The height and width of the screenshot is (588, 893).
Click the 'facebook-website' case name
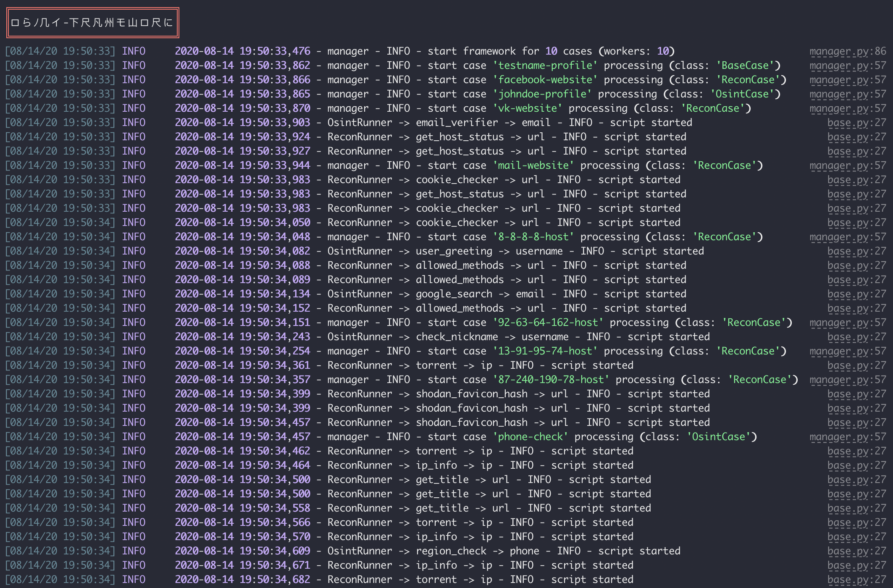tap(545, 80)
